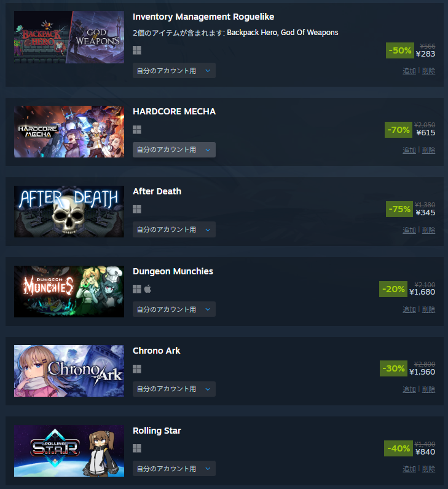Click 削除 link for Inventory Management Roguelike
Screen dimensions: 448x489
428,71
